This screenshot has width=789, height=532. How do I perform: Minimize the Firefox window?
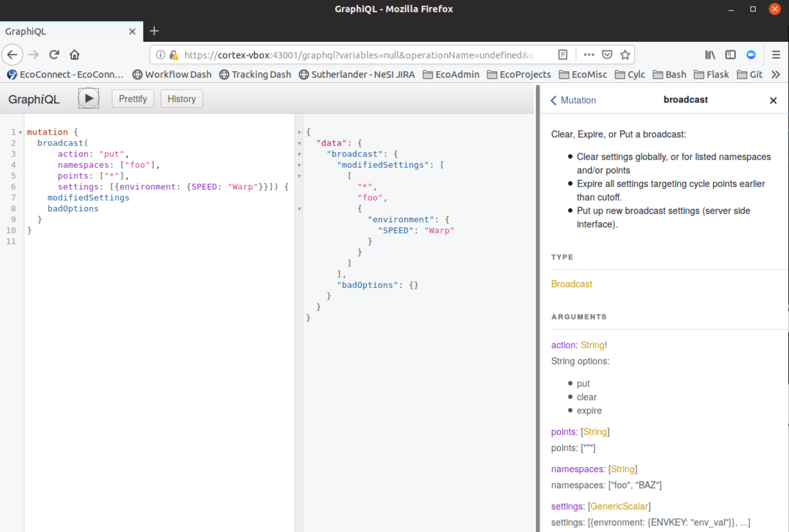click(x=731, y=9)
